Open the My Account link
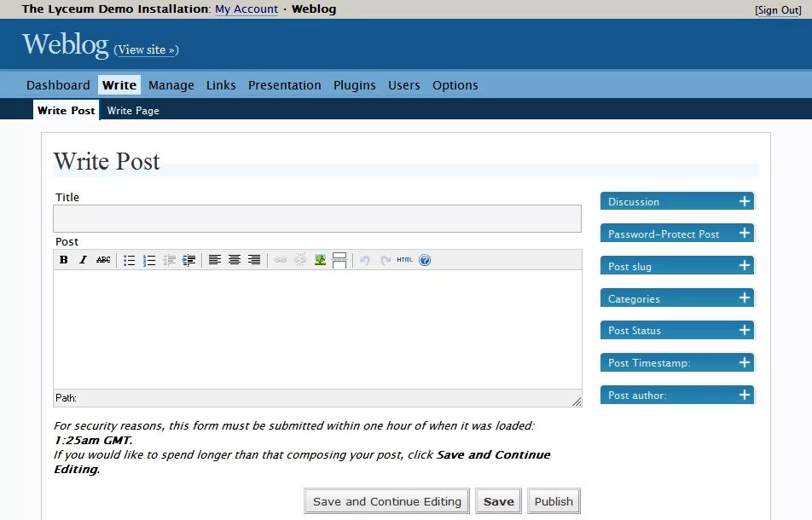This screenshot has width=812, height=520. 246,9
